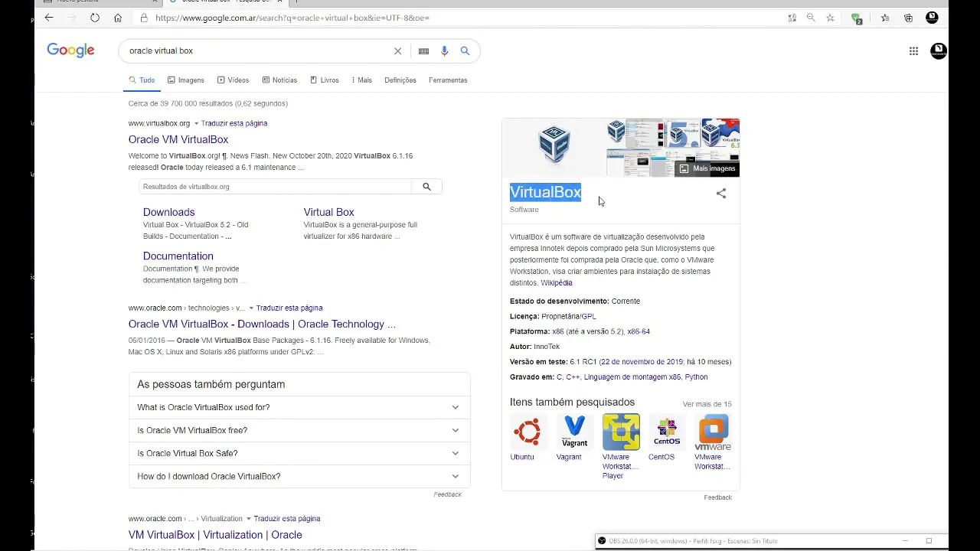Open dropdown arrow next to oracle.com Virtualization

249,519
